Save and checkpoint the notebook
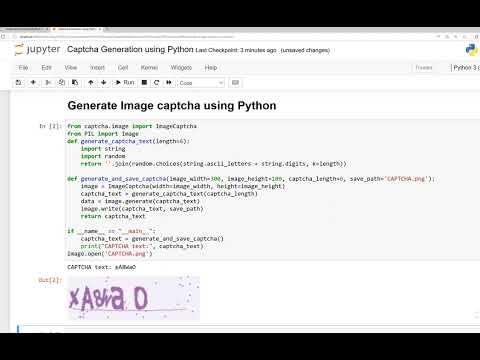The image size is (480, 360). (18, 82)
